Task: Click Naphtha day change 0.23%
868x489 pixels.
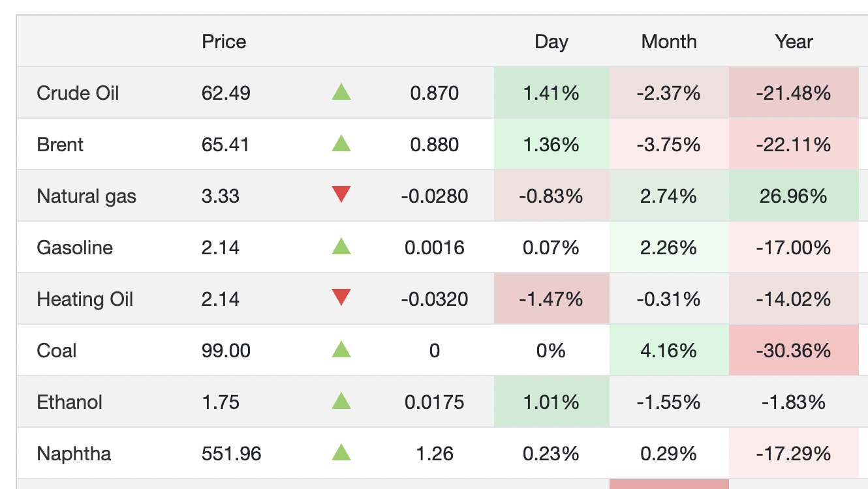Action: coord(551,454)
